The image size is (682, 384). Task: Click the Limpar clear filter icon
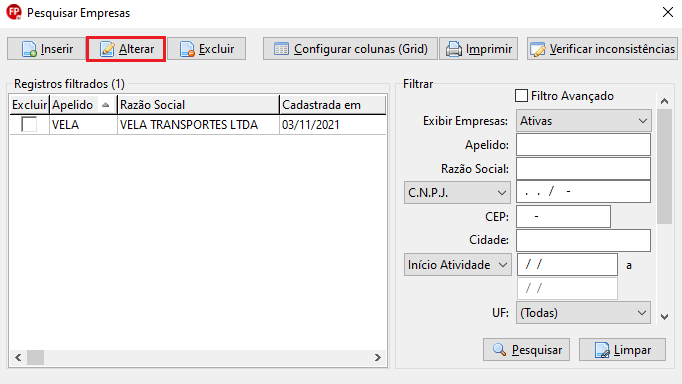point(602,350)
